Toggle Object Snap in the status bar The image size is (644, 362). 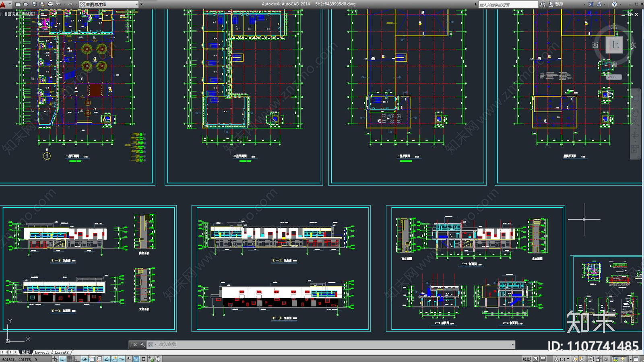click(x=92, y=359)
